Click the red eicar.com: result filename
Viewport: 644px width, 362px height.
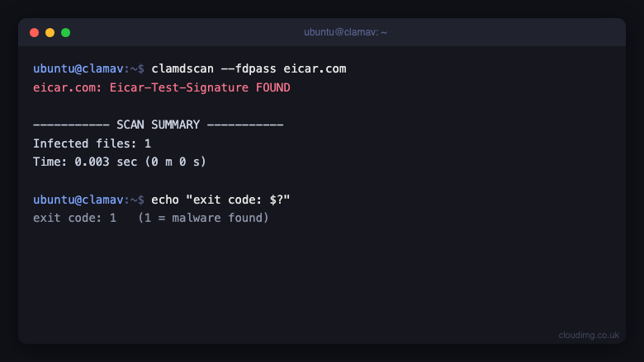pos(68,87)
